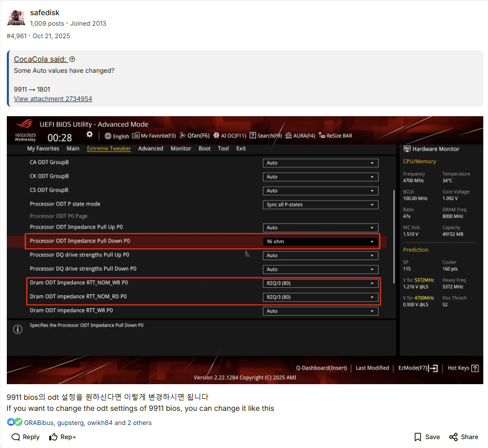Open My Favorite(F3) toolbar item
This screenshot has width=488, height=448.
coord(154,136)
